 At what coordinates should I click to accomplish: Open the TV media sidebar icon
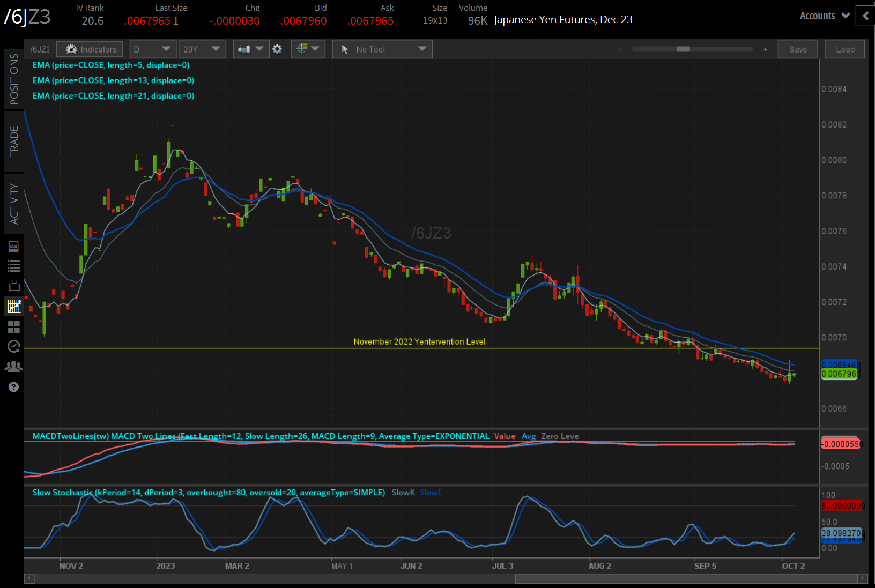[x=14, y=286]
